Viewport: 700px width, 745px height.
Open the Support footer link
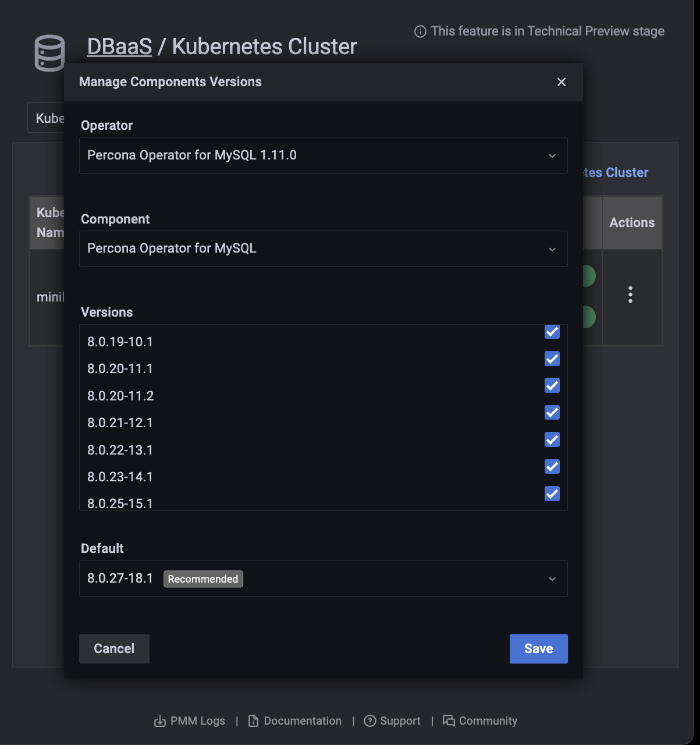click(x=400, y=721)
